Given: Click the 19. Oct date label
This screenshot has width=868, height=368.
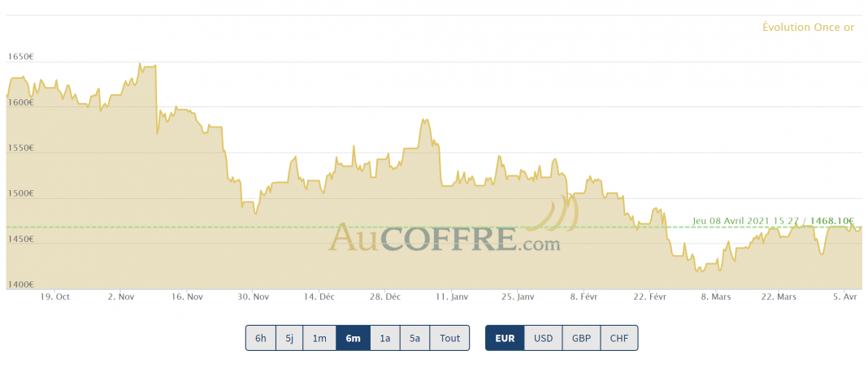Looking at the screenshot, I should coord(55,297).
